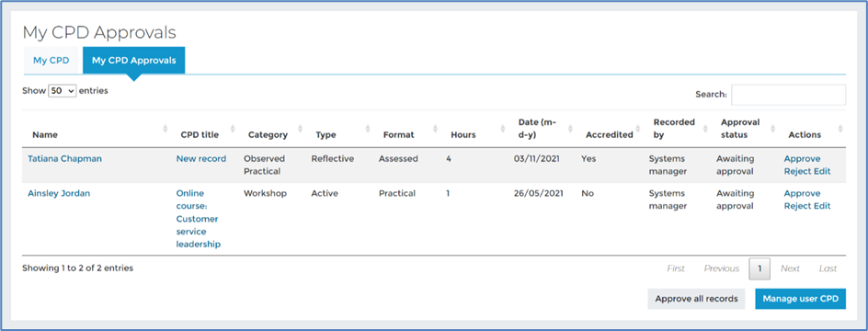Sort by Actions column arrows
The height and width of the screenshot is (331, 868).
pos(840,129)
